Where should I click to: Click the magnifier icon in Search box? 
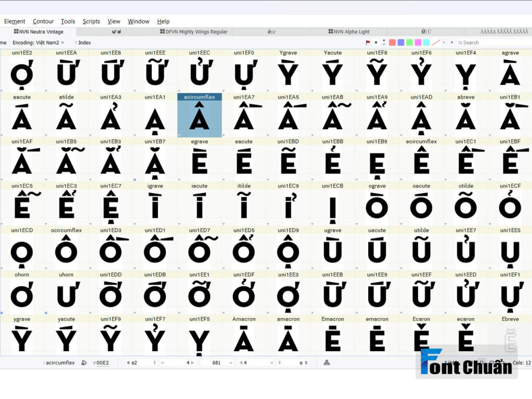coord(460,43)
